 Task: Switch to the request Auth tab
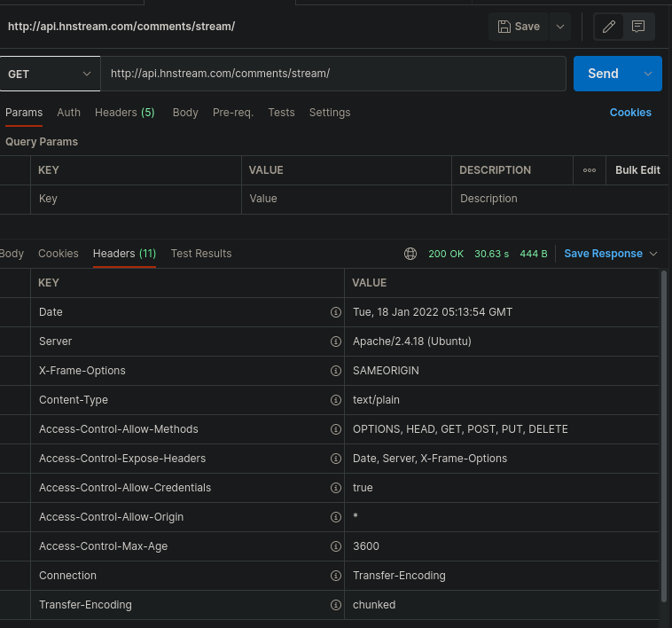68,113
